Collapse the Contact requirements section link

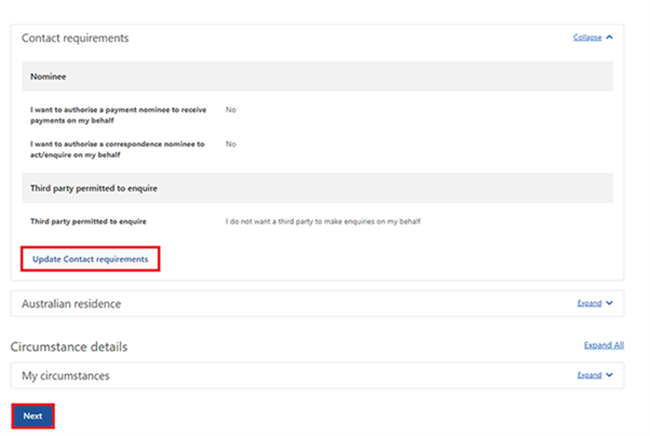coord(587,37)
